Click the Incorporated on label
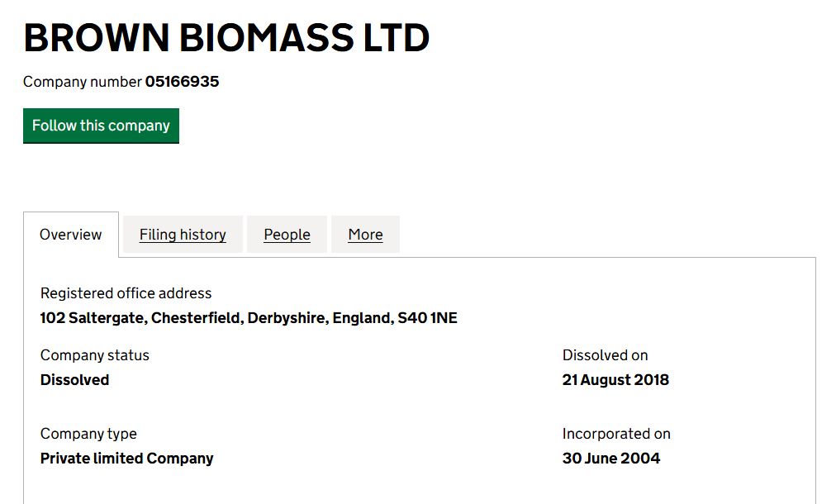Image resolution: width=836 pixels, height=504 pixels. (616, 434)
